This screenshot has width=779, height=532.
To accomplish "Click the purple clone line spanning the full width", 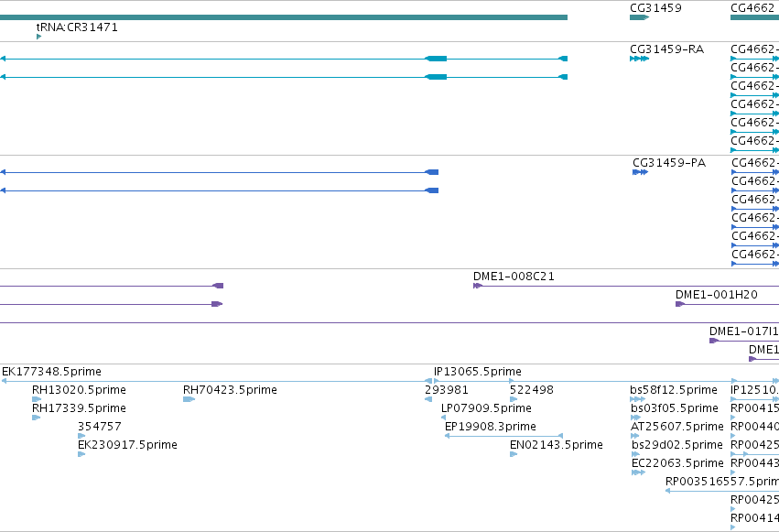I will [390, 323].
